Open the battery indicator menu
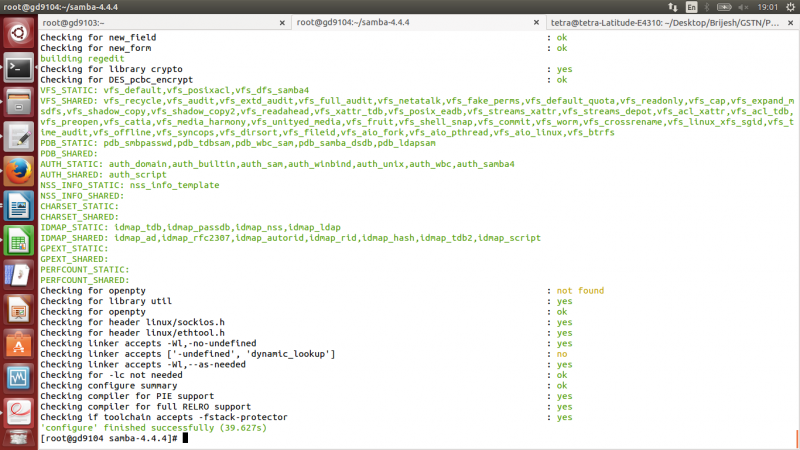Image resolution: width=800 pixels, height=450 pixels. pos(724,7)
